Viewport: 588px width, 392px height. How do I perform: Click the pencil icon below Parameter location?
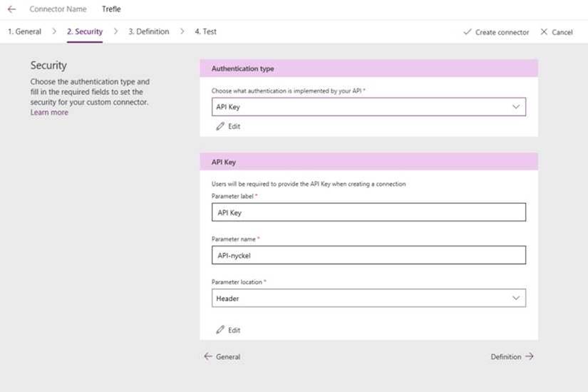pos(220,330)
